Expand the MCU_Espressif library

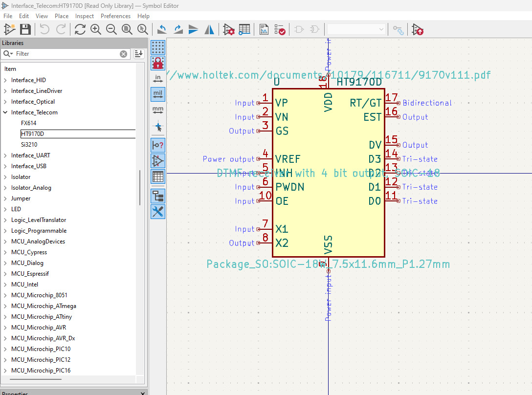coord(5,273)
